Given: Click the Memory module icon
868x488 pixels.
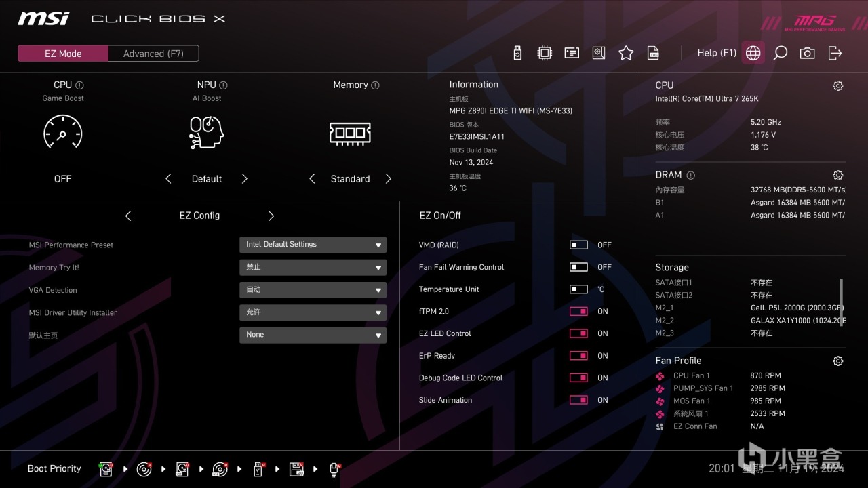Looking at the screenshot, I should tap(350, 133).
